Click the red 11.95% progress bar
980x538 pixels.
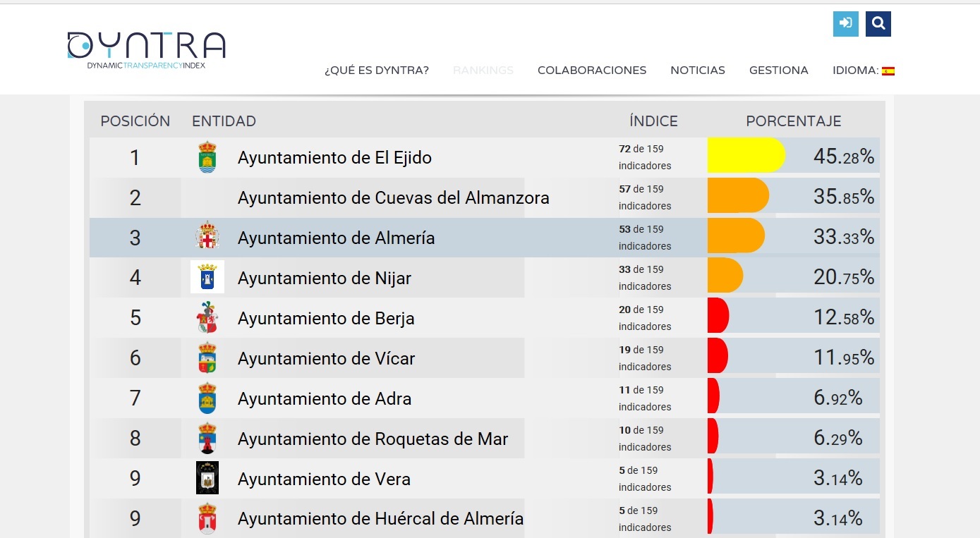718,356
